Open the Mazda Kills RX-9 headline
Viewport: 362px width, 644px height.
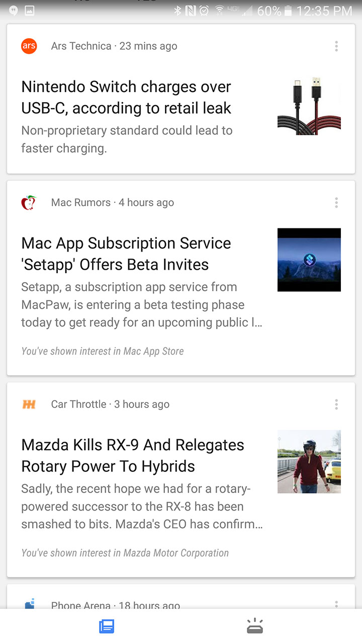(133, 455)
